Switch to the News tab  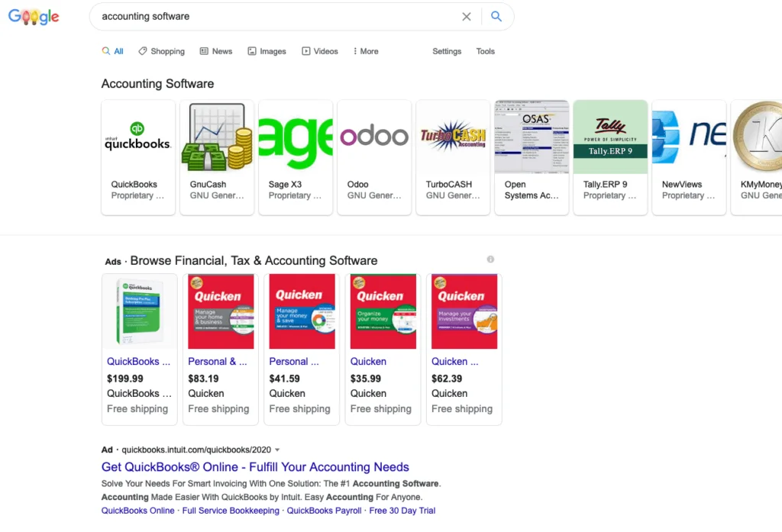click(x=216, y=51)
